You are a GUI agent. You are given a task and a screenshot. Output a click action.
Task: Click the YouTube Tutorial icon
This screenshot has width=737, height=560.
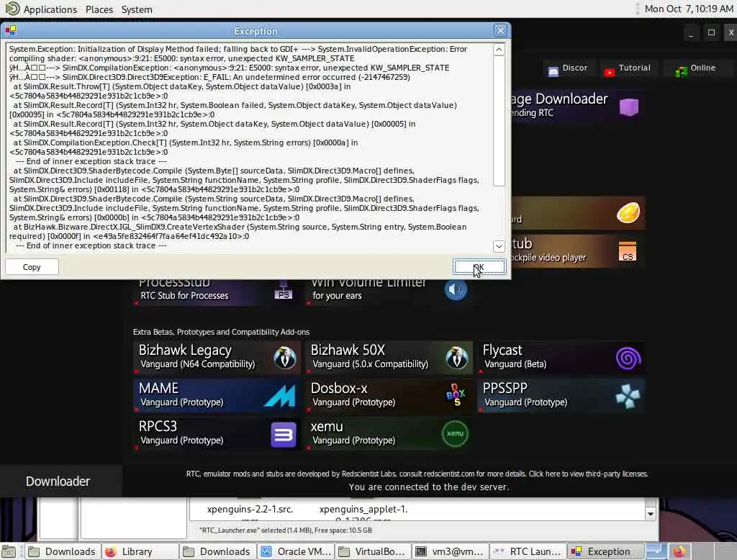(x=609, y=72)
